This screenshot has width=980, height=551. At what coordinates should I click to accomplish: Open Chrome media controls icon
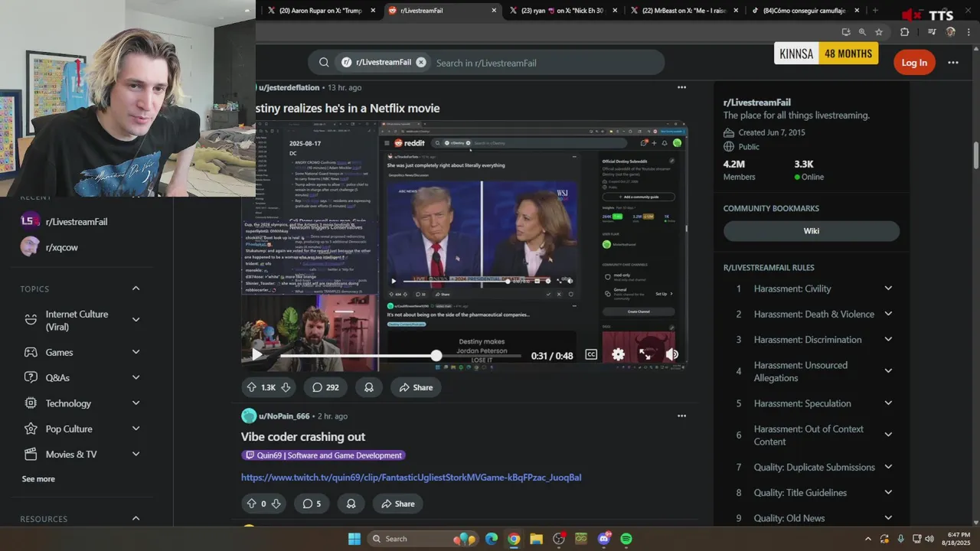click(932, 32)
